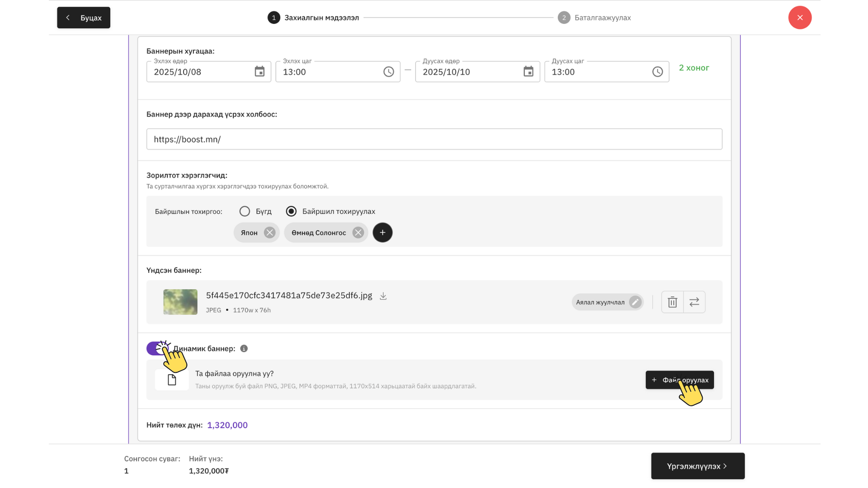Viewport: 868px width, 488px height.
Task: Click the banner link URL field
Action: [x=434, y=139]
